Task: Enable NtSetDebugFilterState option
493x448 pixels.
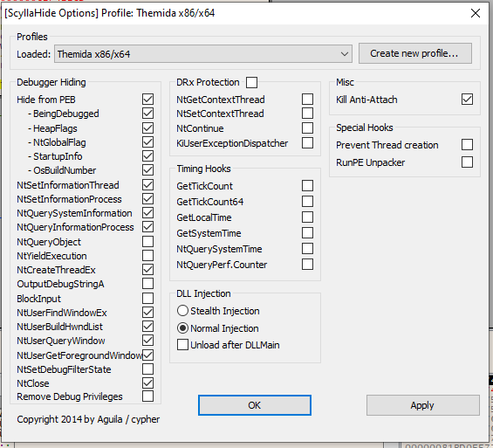Action: click(147, 369)
